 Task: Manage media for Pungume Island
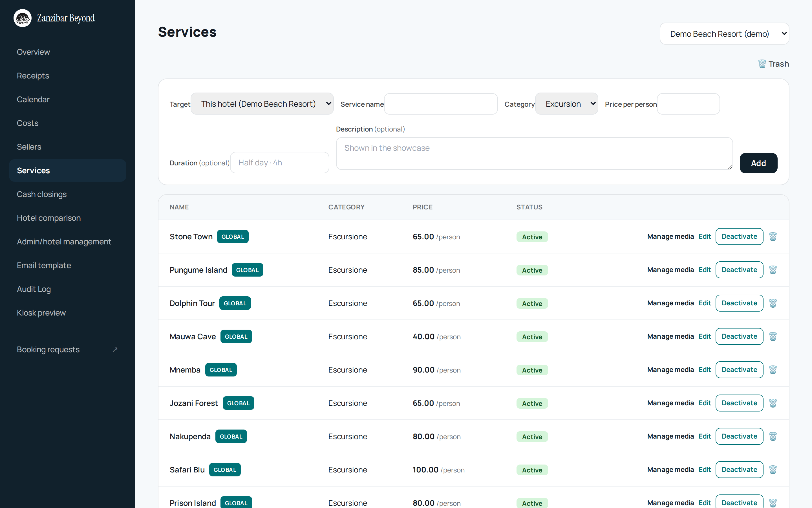[x=670, y=270]
